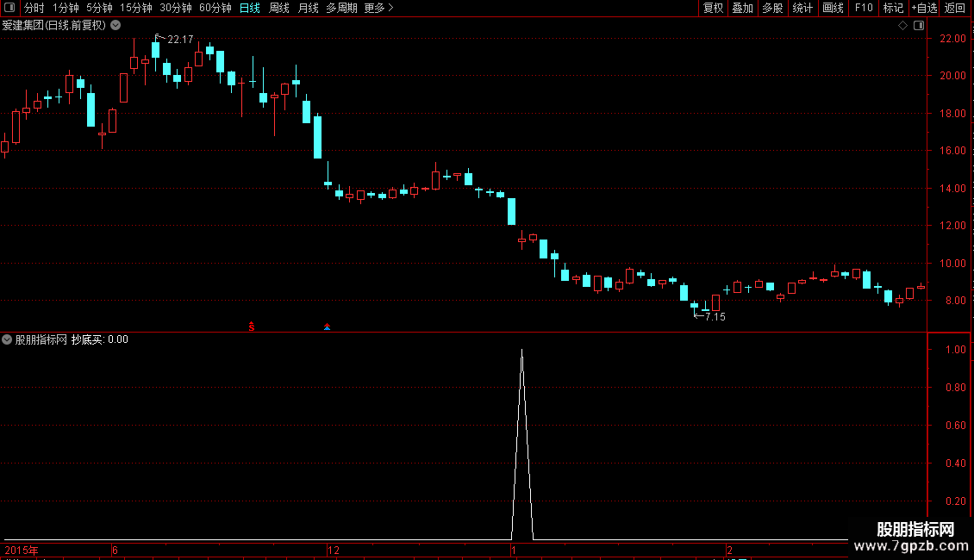The width and height of the screenshot is (974, 560).
Task: Click the diamond icon at chart top-right
Action: [902, 26]
